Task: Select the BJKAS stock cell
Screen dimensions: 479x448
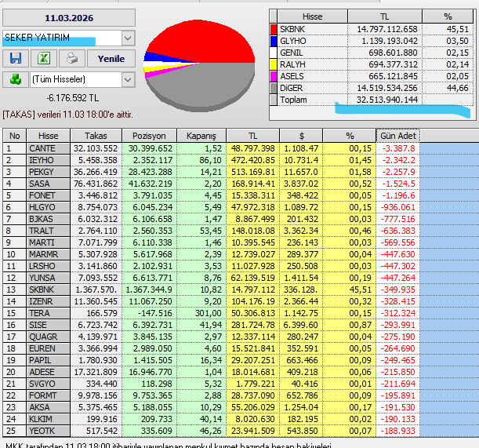Action: (49, 219)
